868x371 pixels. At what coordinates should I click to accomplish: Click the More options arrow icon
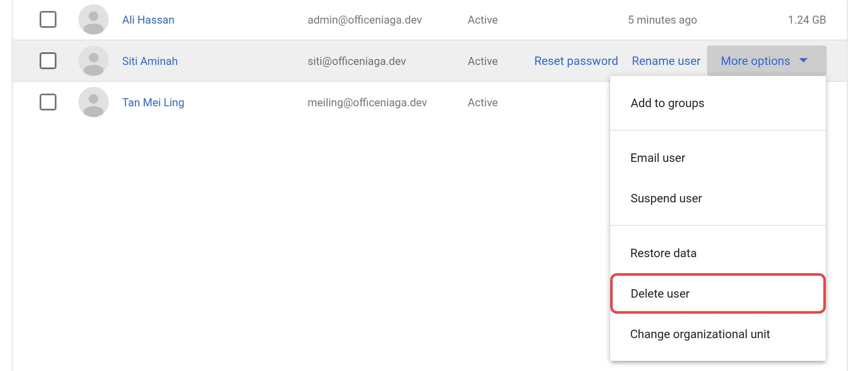(804, 61)
